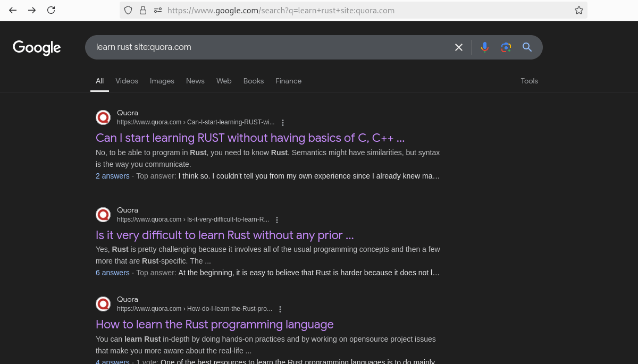
Task: Open Quora favicon of the How-to-learn result
Action: click(103, 304)
